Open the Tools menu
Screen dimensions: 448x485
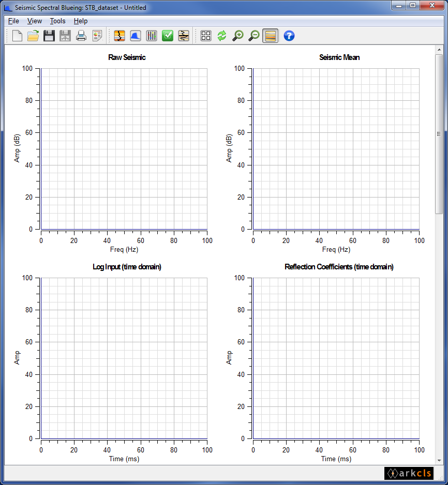pyautogui.click(x=57, y=21)
